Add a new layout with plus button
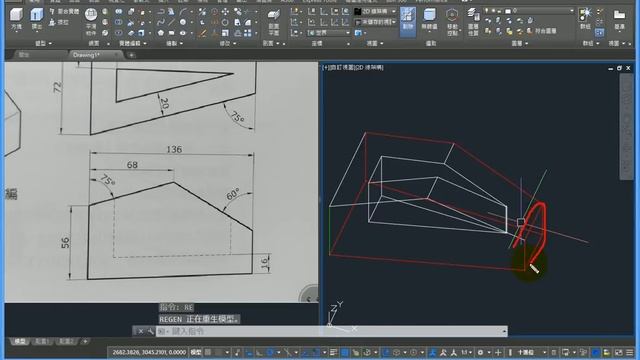The height and width of the screenshot is (360, 640). coord(85,341)
